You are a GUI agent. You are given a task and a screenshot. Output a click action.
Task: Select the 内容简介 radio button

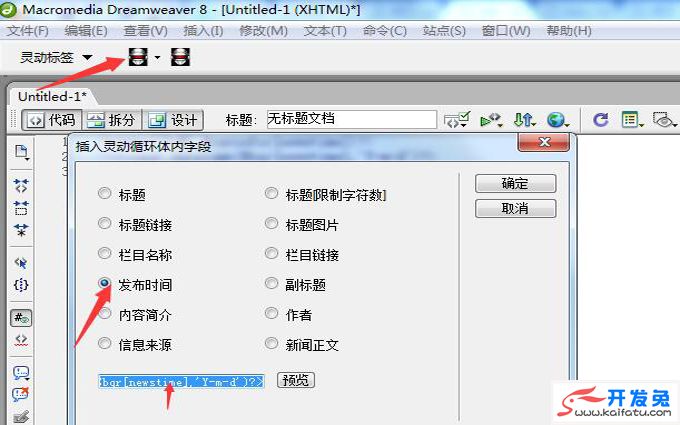104,313
